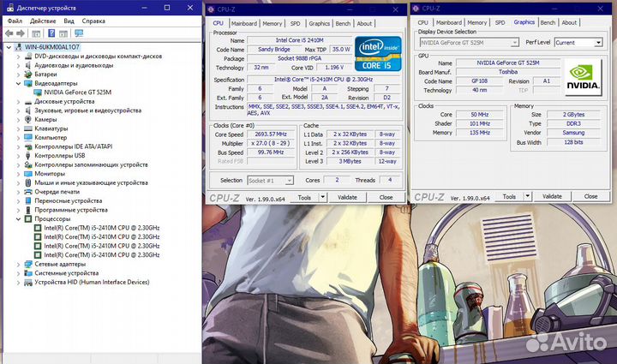Click the Дисковые устройства disk icon
This screenshot has height=364, width=617.
coord(28,101)
